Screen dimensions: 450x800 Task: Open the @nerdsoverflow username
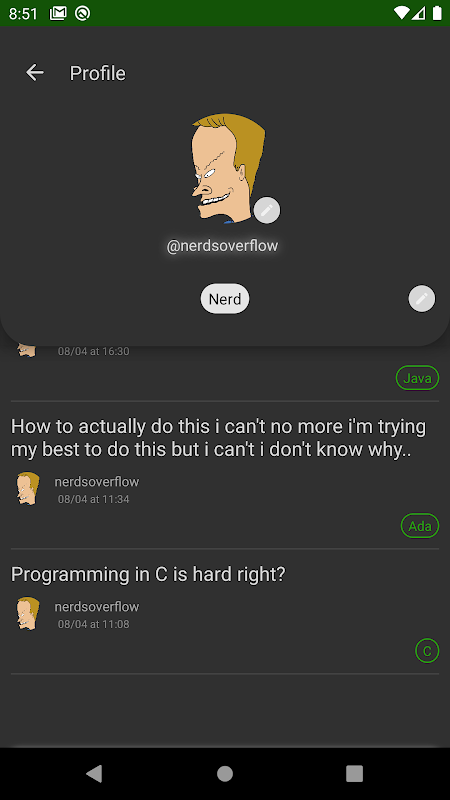point(222,246)
